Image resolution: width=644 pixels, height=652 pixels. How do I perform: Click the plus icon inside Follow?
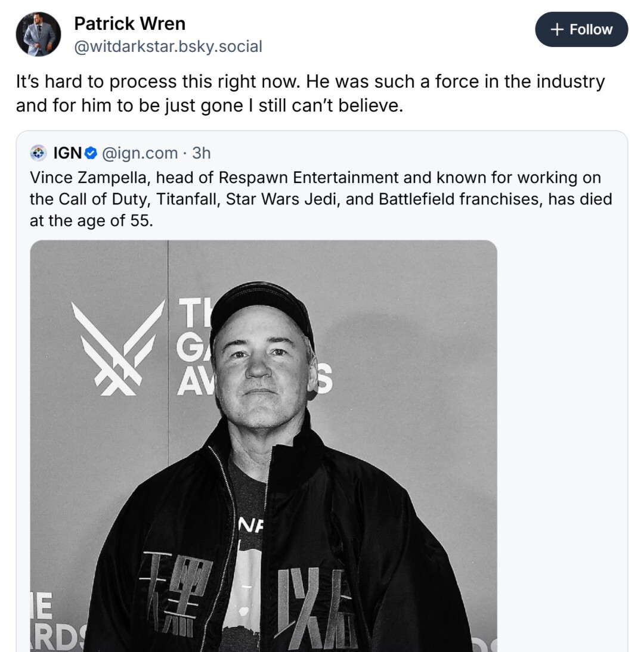[557, 30]
